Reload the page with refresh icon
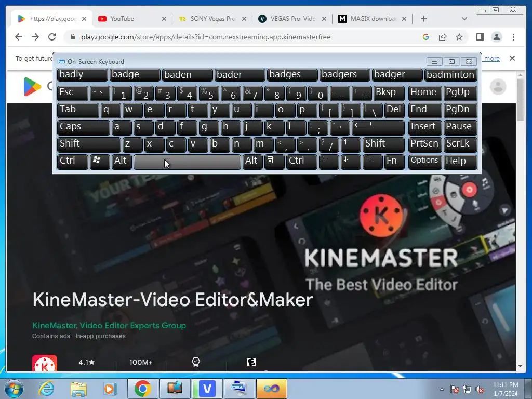This screenshot has width=532, height=399. coord(52,37)
